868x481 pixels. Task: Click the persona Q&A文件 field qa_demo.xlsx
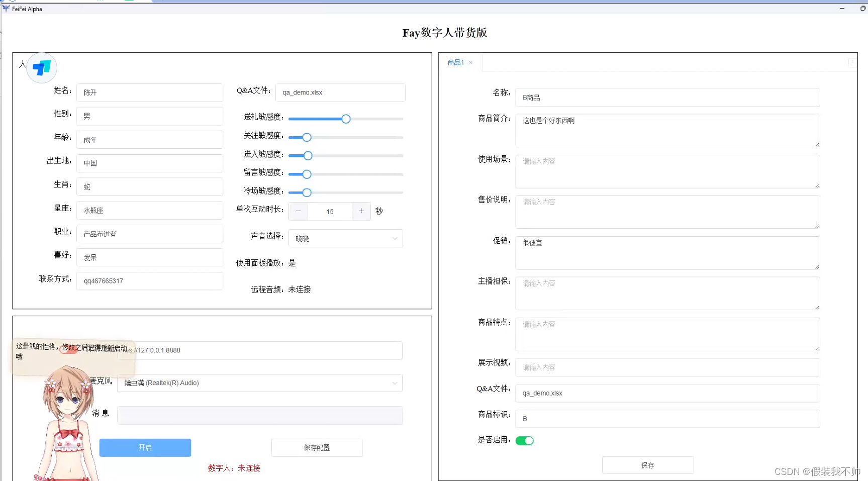point(340,92)
